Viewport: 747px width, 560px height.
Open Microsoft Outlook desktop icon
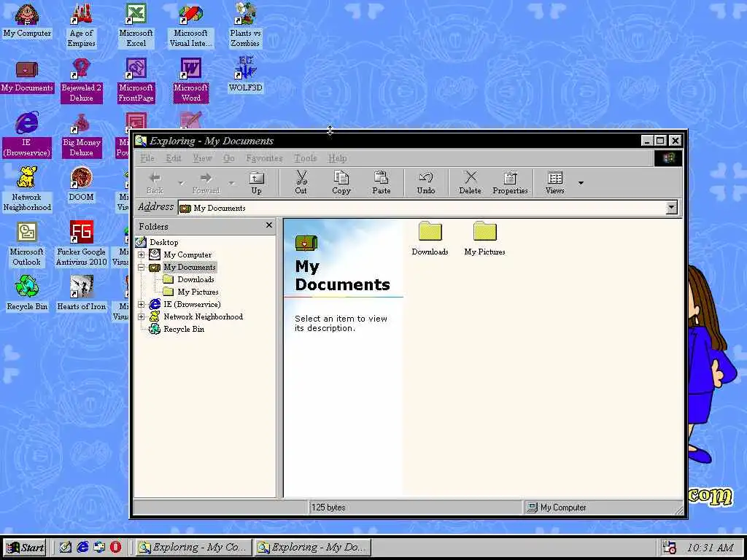(27, 244)
